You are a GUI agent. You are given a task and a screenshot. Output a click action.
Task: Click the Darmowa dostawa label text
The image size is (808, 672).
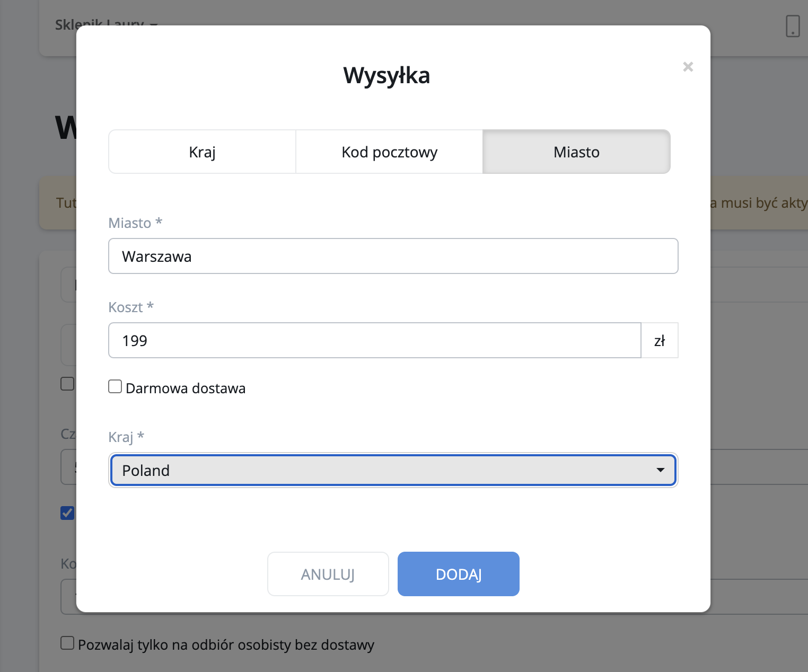[x=186, y=388]
